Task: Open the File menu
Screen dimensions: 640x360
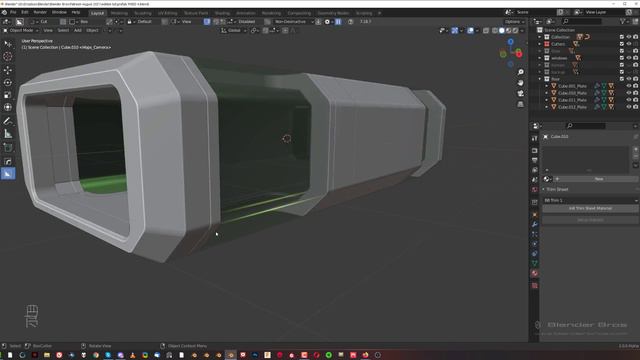Action: coord(13,12)
